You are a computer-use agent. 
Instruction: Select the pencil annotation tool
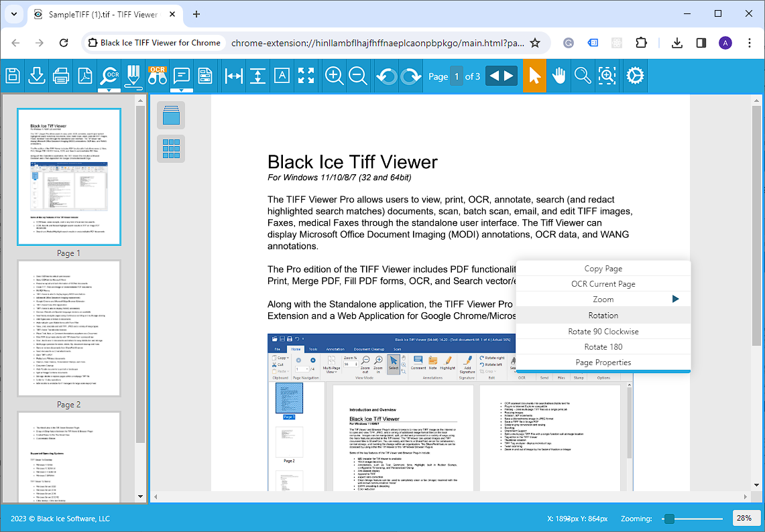point(133,76)
